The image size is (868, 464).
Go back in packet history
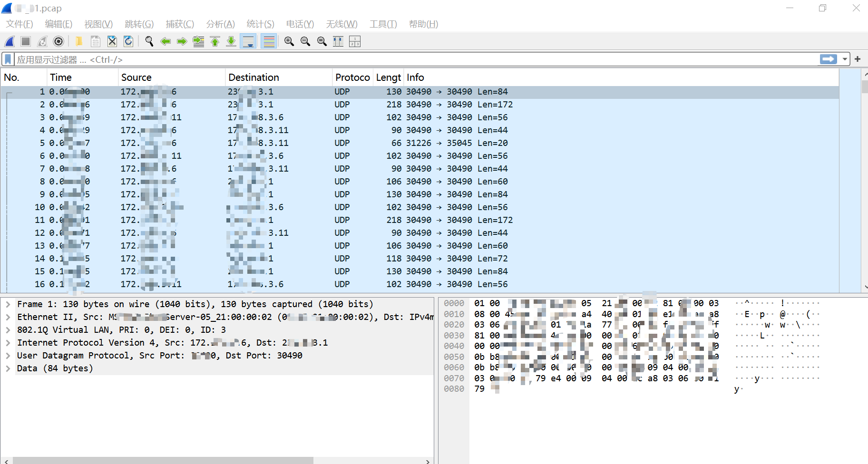tap(166, 42)
